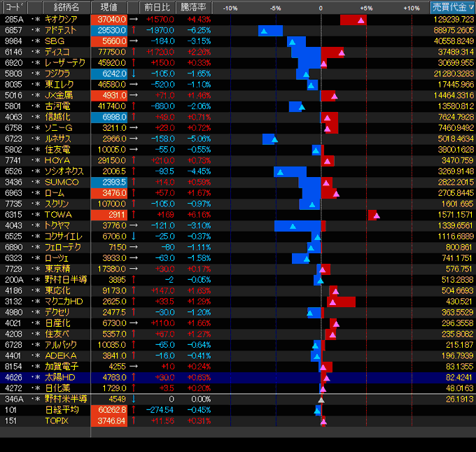Select the HOYA stock name

57,160
